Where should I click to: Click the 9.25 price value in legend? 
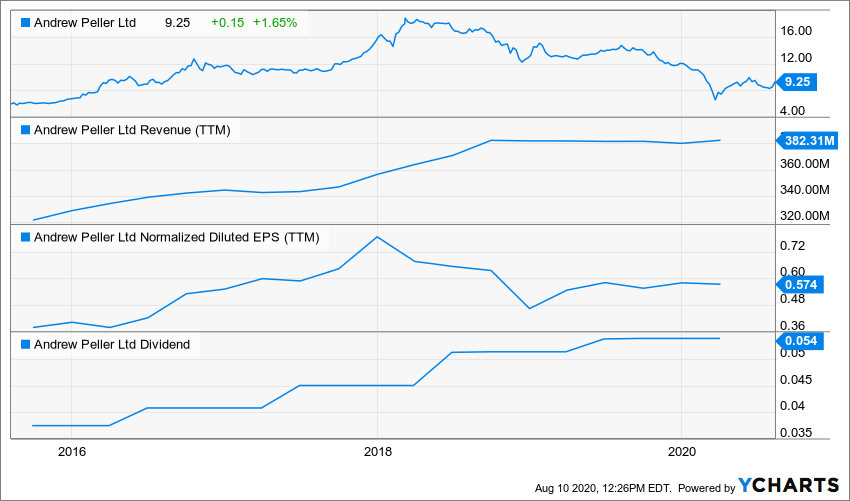[177, 23]
